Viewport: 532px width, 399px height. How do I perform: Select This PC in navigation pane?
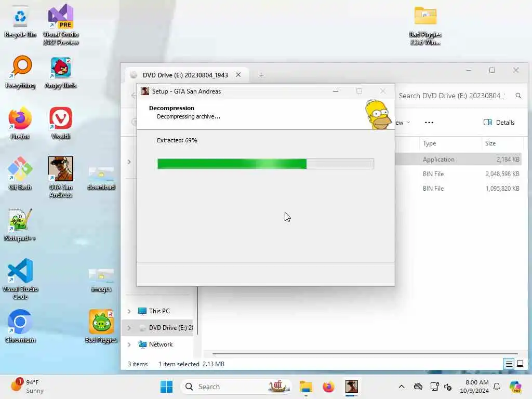click(x=159, y=311)
